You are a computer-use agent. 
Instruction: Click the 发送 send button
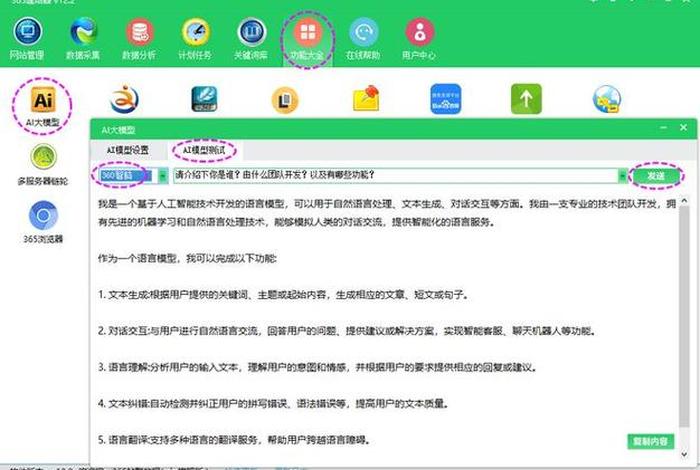tap(655, 176)
